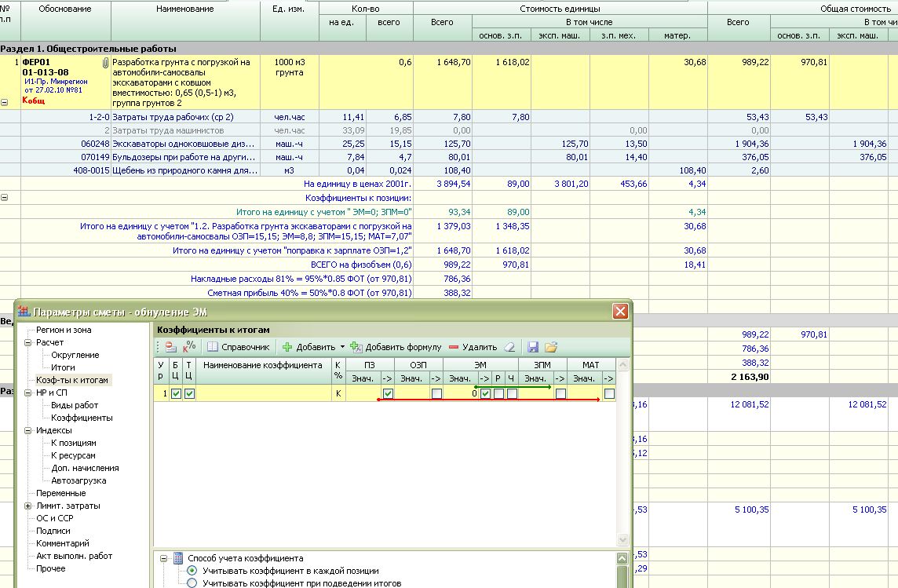
Task: Toggle the БЦ checkbox in row 1
Action: (x=176, y=394)
